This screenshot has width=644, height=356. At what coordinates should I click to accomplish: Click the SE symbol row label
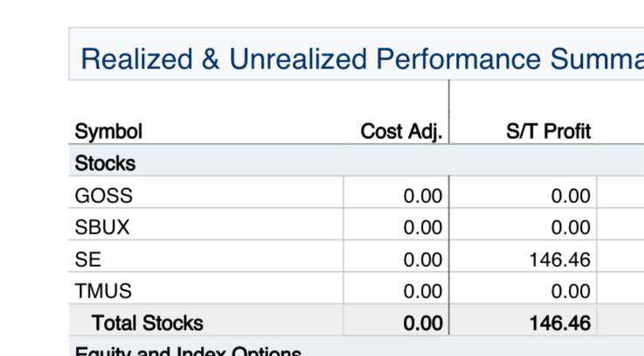(88, 259)
